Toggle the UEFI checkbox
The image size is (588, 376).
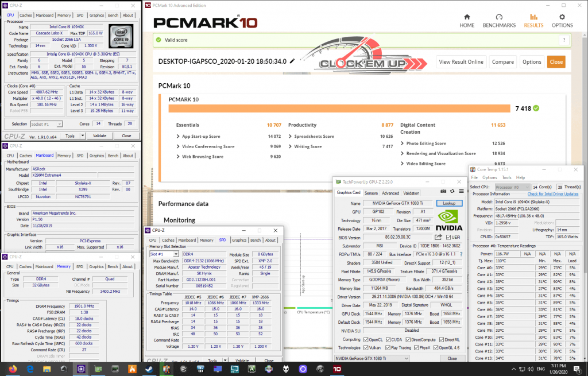448,237
